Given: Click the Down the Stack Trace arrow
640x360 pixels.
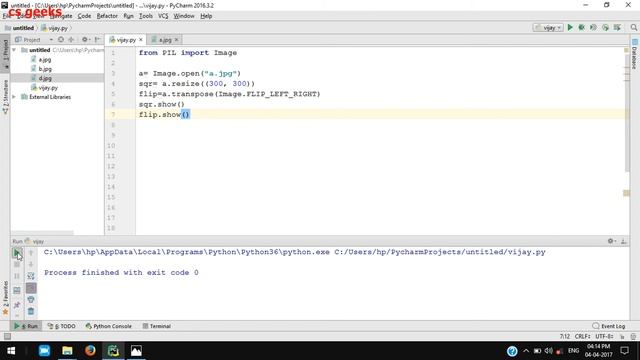Looking at the screenshot, I should tap(31, 264).
